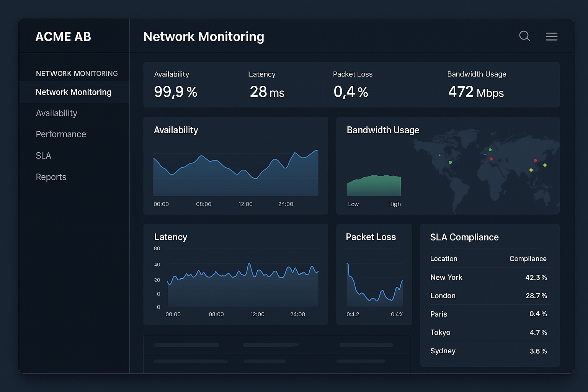Viewport: 588px width, 392px height.
Task: Navigate to Reports
Action: tap(51, 177)
